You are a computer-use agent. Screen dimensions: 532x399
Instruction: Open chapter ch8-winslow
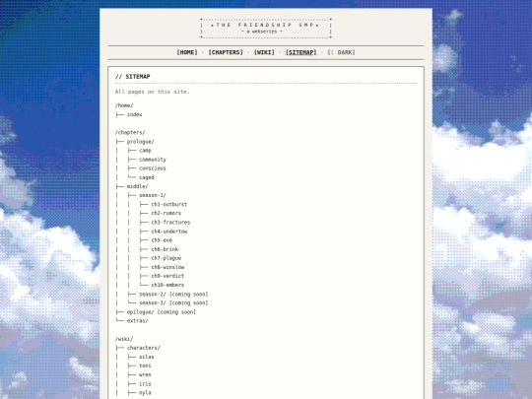[167, 267]
